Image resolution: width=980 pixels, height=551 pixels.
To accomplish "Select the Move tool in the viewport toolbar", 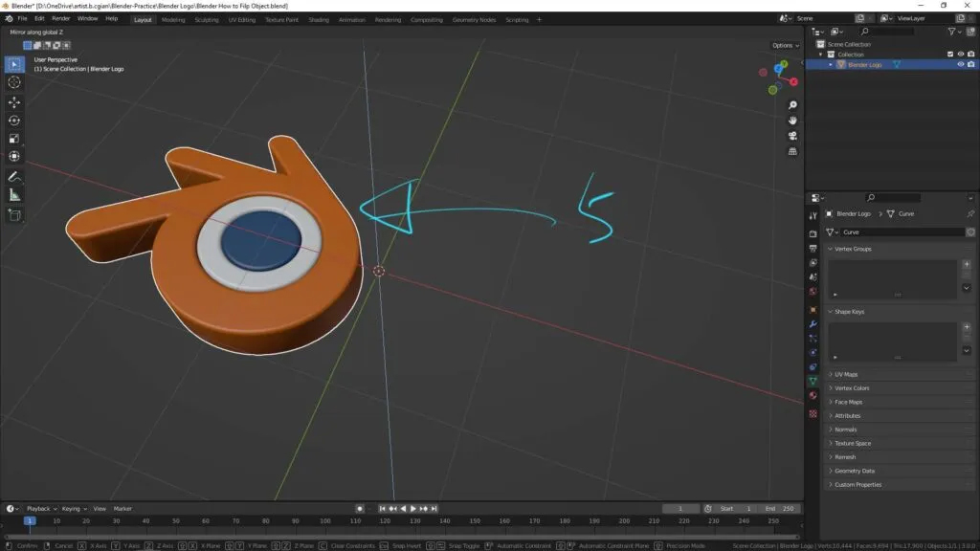I will pos(13,100).
